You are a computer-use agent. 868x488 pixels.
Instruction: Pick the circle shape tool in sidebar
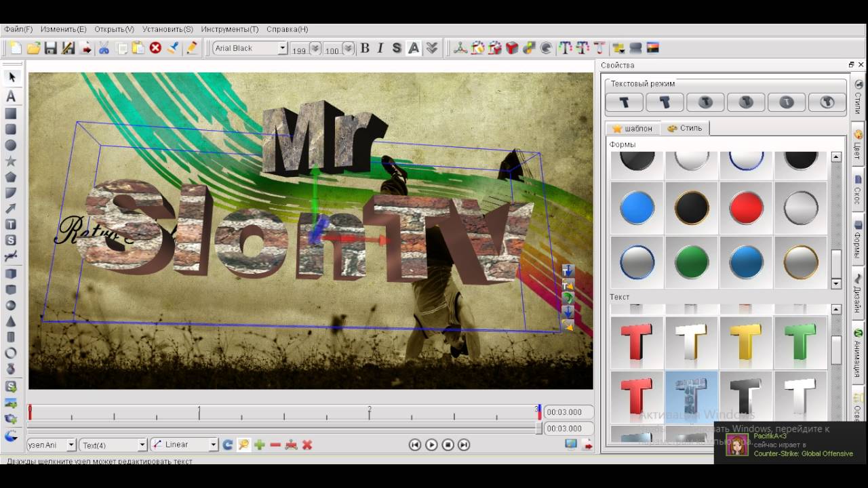pyautogui.click(x=11, y=145)
